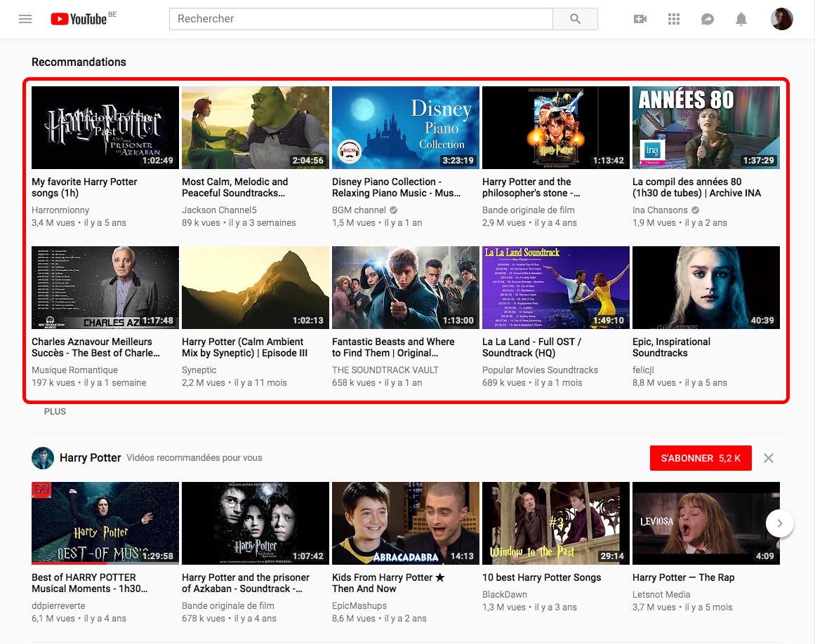Visit the Syneptic channel
The width and height of the screenshot is (815, 644).
[x=199, y=370]
